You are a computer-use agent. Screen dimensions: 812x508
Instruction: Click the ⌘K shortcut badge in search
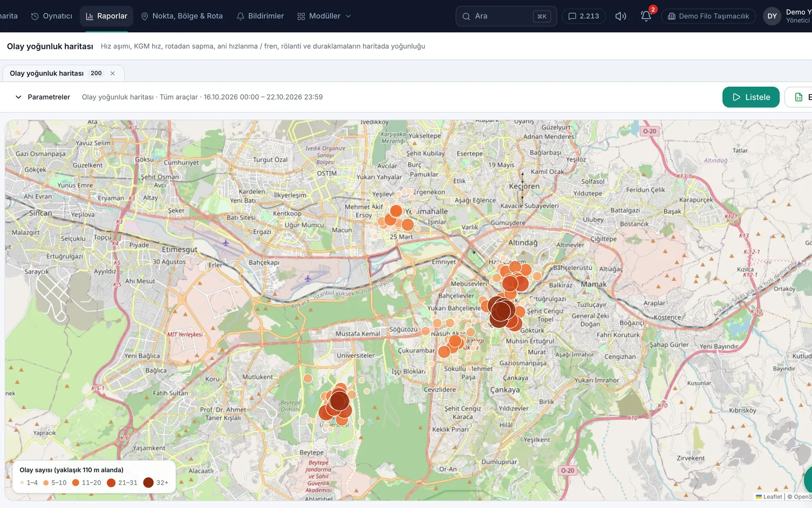542,16
